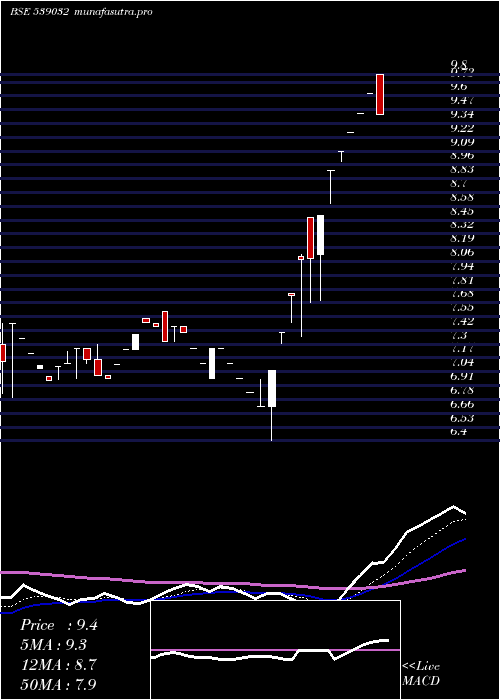The image size is (500, 700).
Task: Click the 8.45 price axis label
Action: point(462,211)
